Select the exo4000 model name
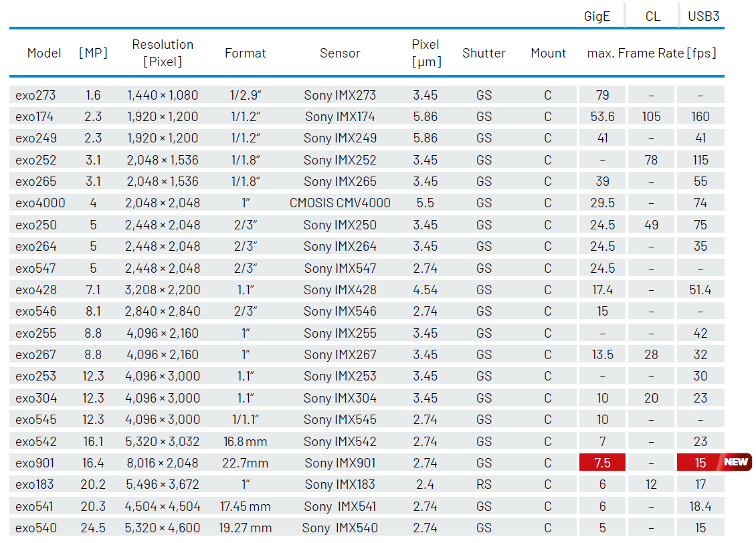 40,203
